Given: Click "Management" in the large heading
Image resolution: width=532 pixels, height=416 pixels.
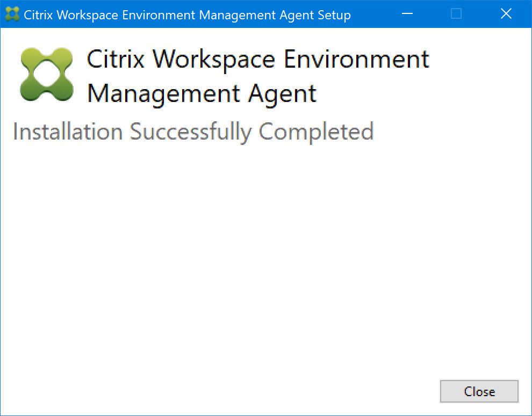Looking at the screenshot, I should click(x=162, y=93).
